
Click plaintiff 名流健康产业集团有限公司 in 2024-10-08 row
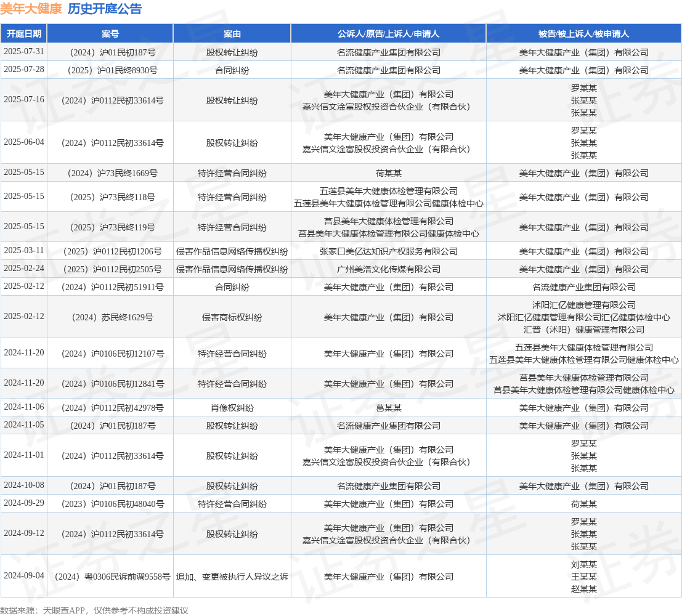pos(388,486)
